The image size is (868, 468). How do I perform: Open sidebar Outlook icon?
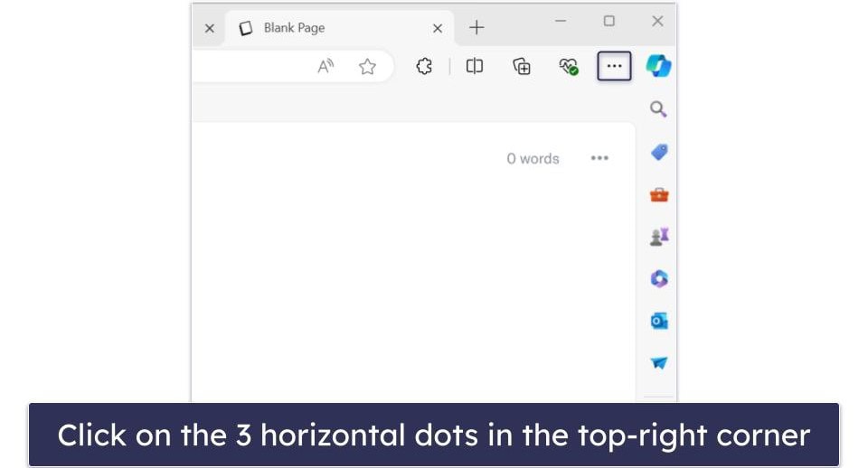[x=659, y=321]
